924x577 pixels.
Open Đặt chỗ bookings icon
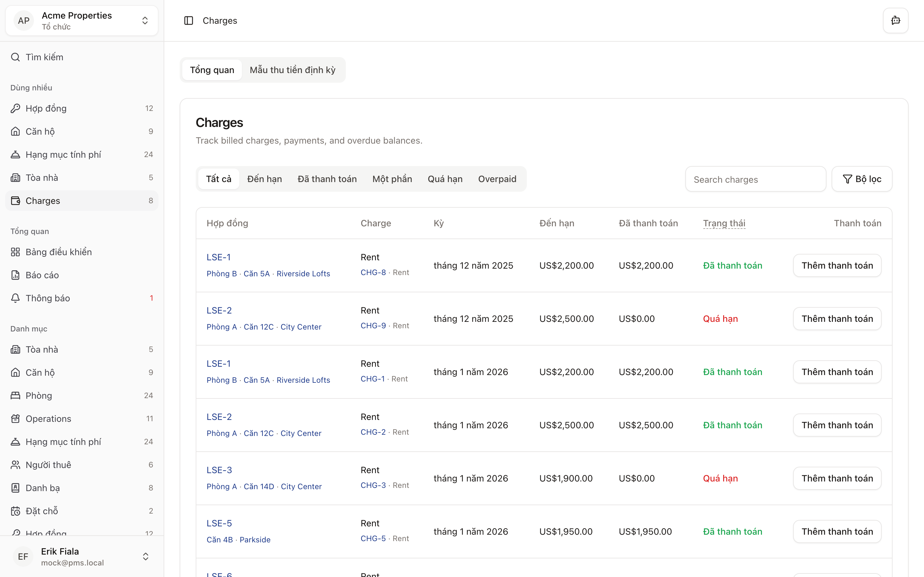pos(15,511)
